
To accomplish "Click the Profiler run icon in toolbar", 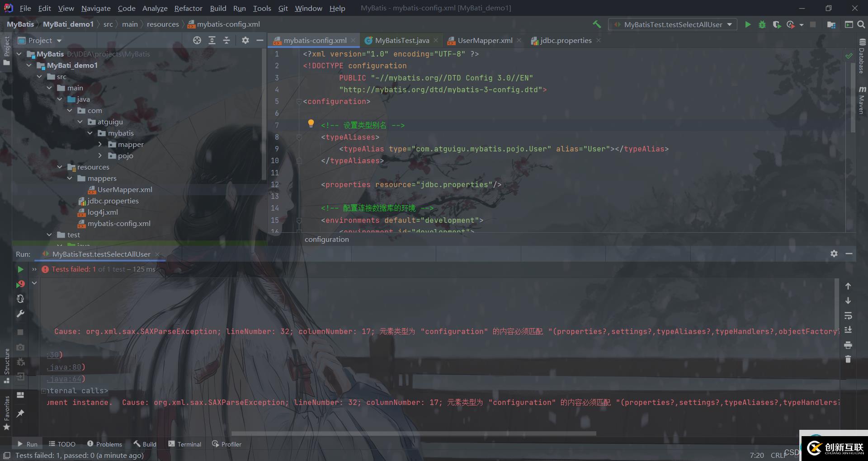I will point(791,24).
